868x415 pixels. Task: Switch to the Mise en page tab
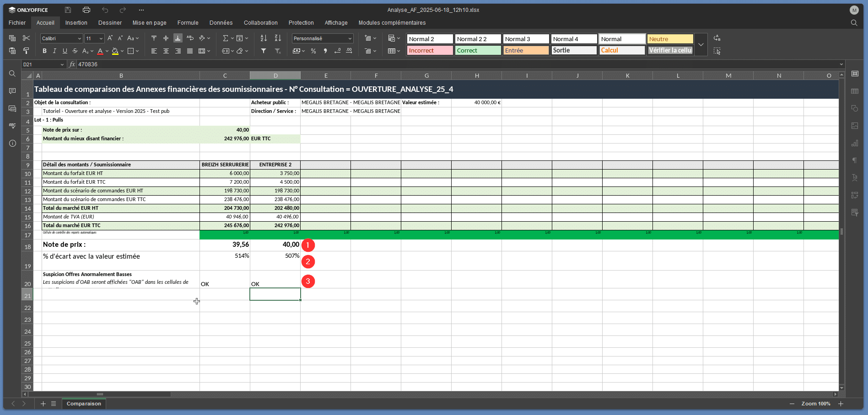[149, 23]
